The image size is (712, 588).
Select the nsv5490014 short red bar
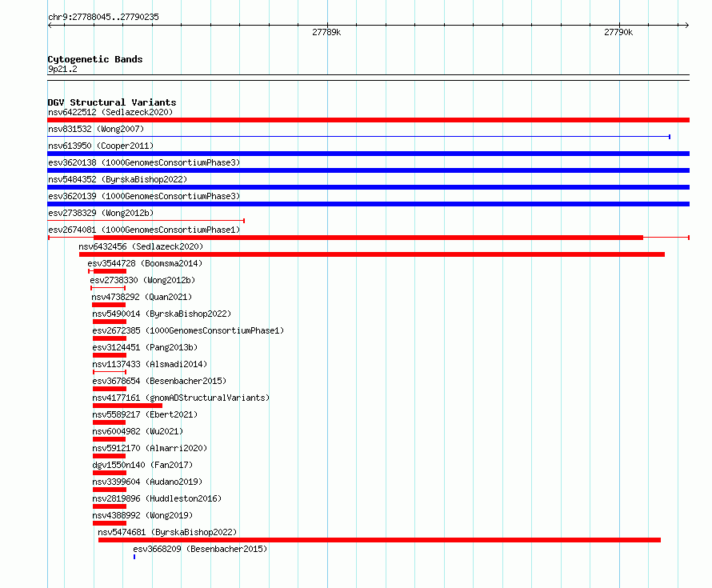click(110, 322)
